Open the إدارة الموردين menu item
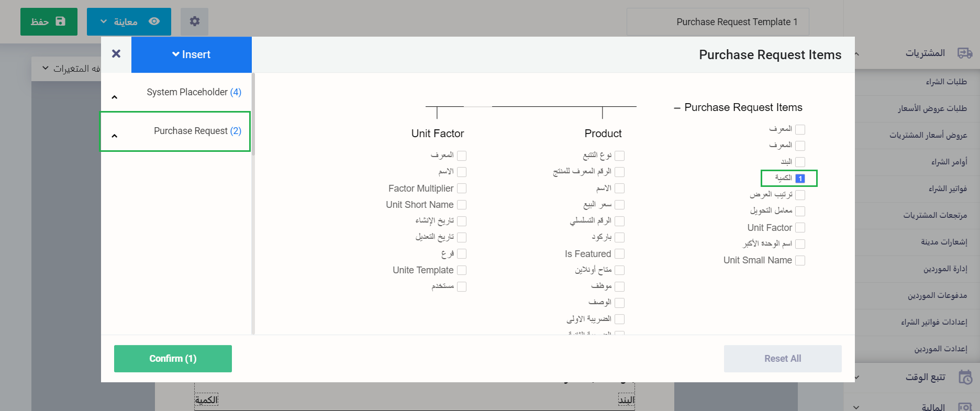Viewport: 980px width, 411px height. 945,269
